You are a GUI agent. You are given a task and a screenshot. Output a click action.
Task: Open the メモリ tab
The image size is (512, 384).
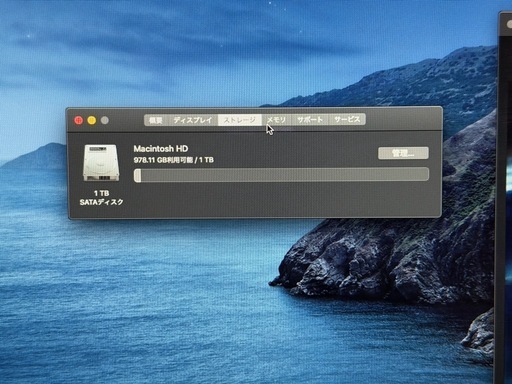point(276,120)
